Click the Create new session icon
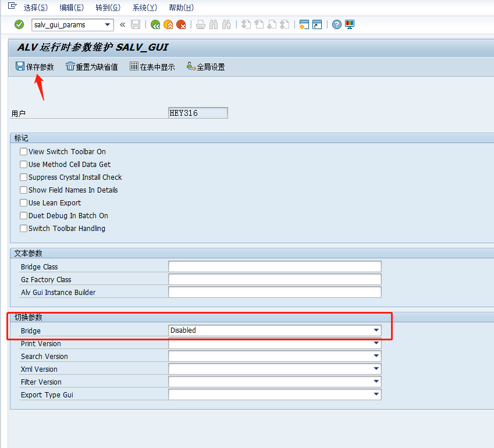The image size is (494, 448). 303,24
